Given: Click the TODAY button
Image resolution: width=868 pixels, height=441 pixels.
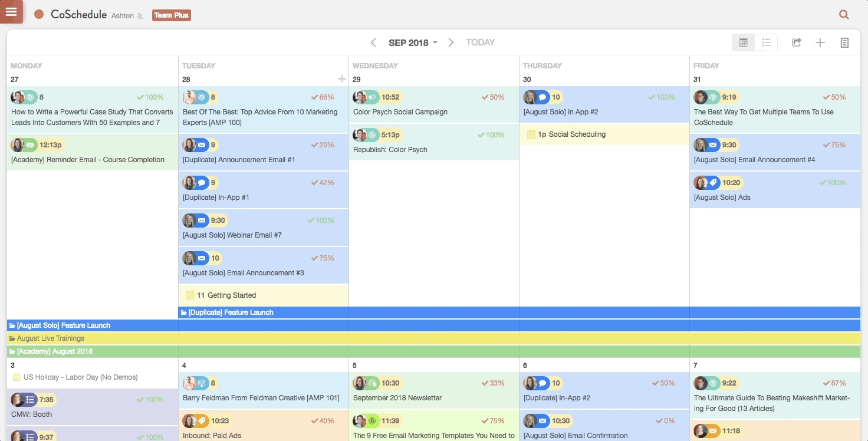Looking at the screenshot, I should [x=480, y=42].
